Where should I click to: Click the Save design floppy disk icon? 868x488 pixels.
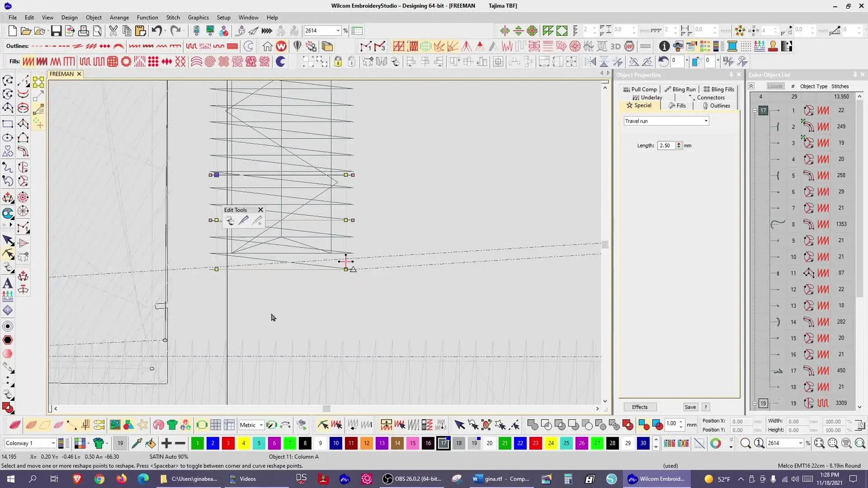(x=56, y=31)
